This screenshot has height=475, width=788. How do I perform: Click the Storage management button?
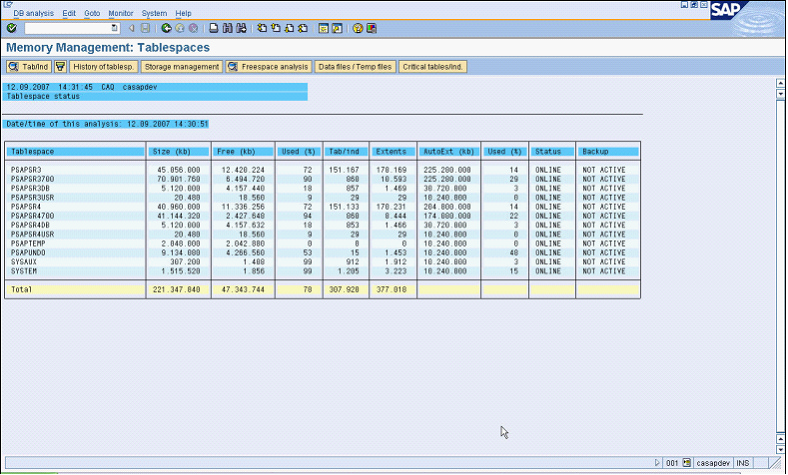(x=181, y=67)
